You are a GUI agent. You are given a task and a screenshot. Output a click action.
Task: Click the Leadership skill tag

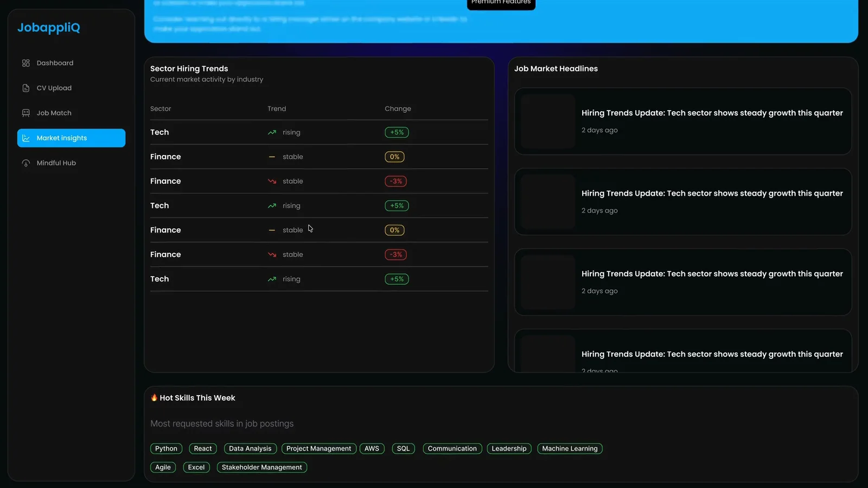coord(509,448)
